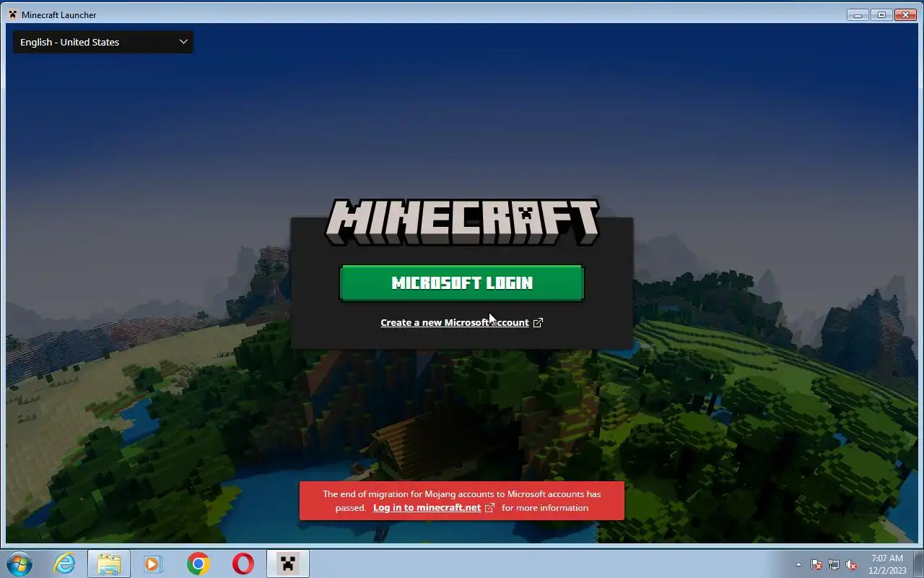Viewport: 924px width, 578px height.
Task: Click the green Microsoft Login button
Action: 461,282
